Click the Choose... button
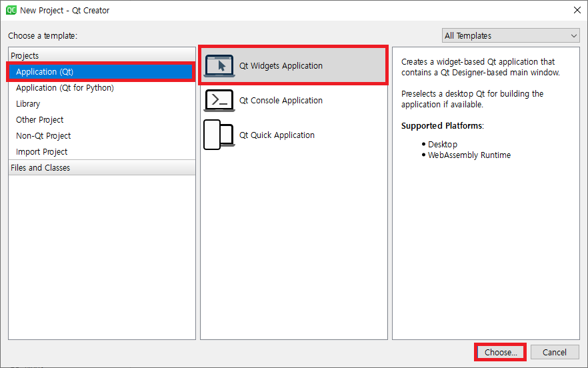Image resolution: width=588 pixels, height=368 pixels. tap(500, 352)
